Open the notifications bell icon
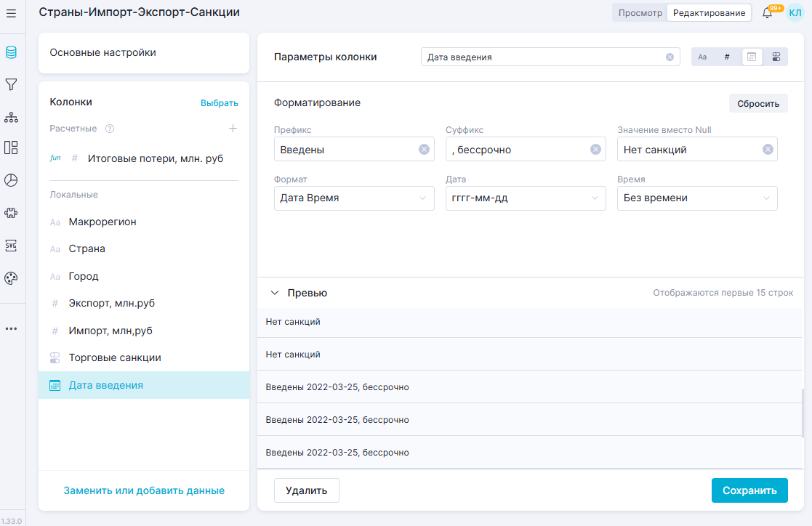 767,13
